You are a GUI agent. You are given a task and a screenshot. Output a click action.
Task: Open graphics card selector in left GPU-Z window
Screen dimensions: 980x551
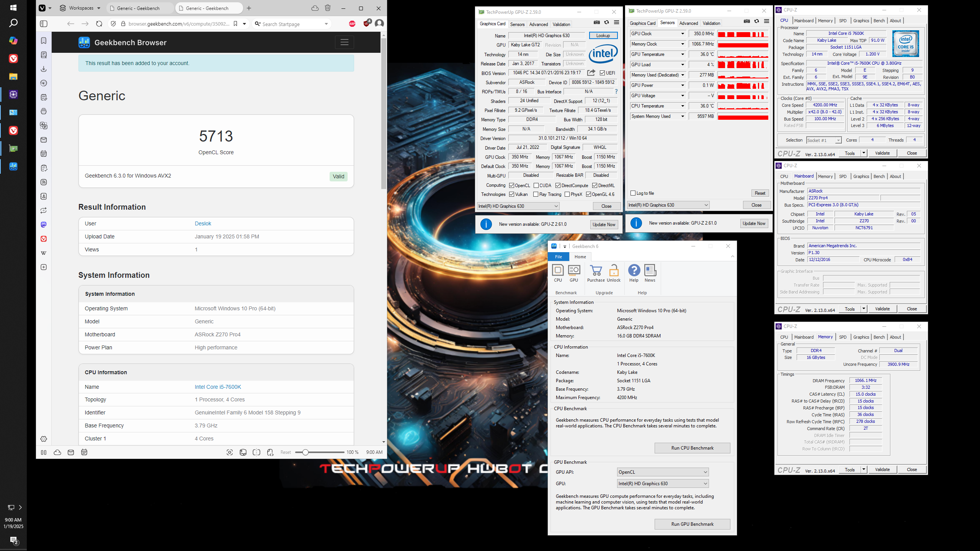(518, 206)
